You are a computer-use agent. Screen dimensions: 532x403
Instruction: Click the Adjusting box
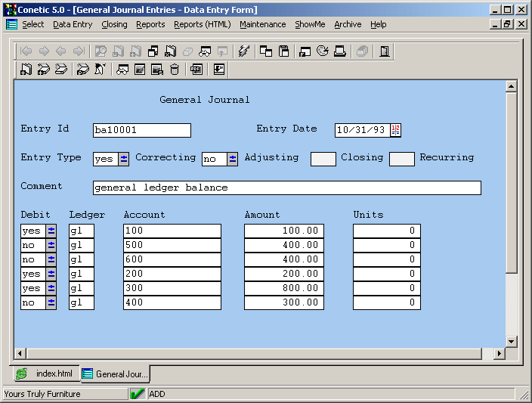pyautogui.click(x=323, y=159)
